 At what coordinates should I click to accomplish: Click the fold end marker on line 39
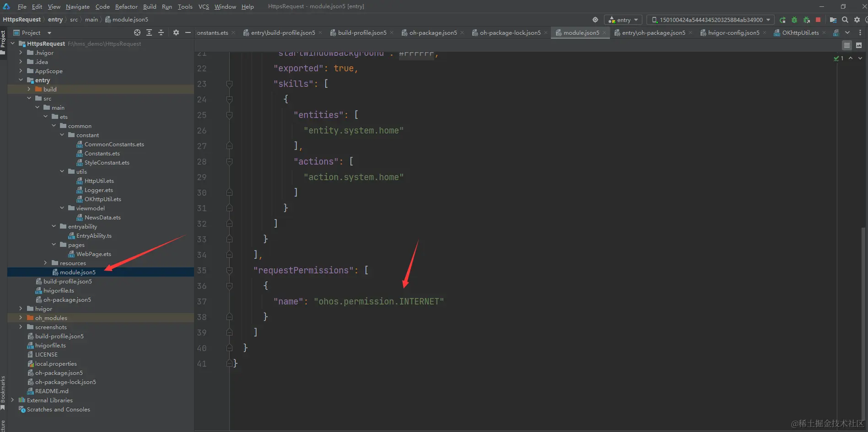(x=229, y=332)
